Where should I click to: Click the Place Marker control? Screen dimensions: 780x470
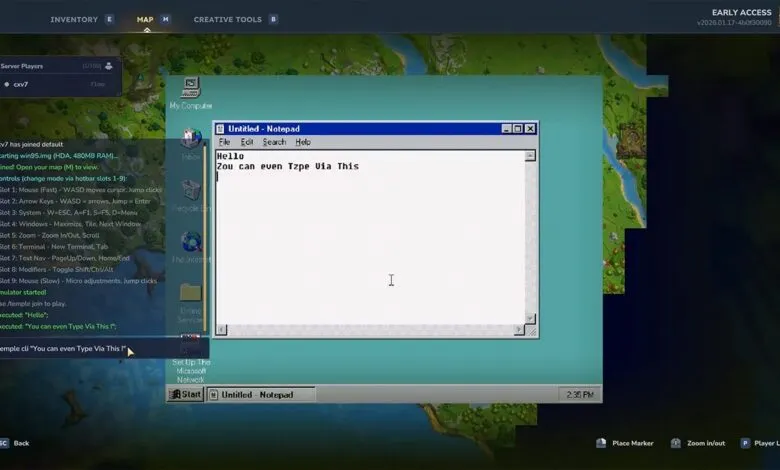point(625,443)
